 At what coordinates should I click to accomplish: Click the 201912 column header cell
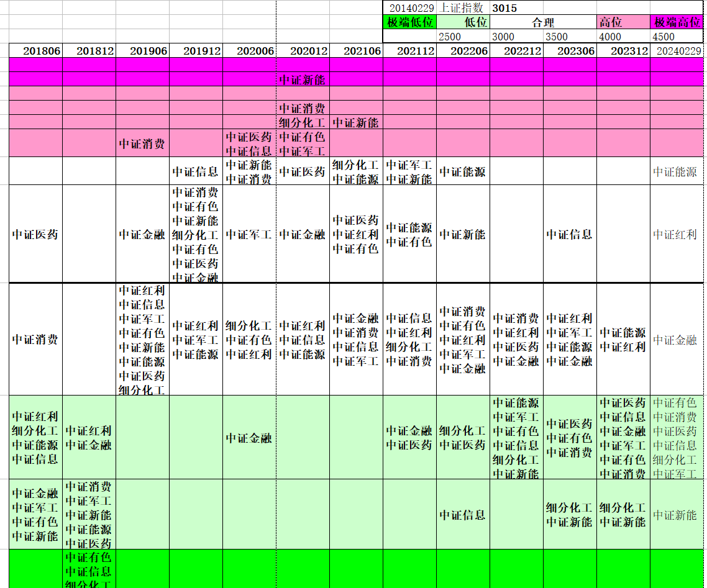point(196,50)
